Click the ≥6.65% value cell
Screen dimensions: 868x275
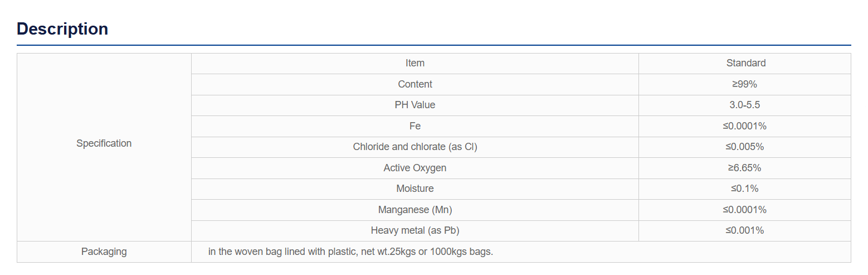(x=745, y=168)
